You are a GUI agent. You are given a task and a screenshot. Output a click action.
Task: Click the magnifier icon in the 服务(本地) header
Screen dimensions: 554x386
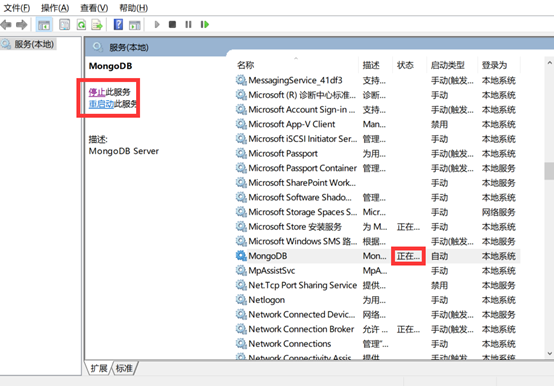coord(97,47)
